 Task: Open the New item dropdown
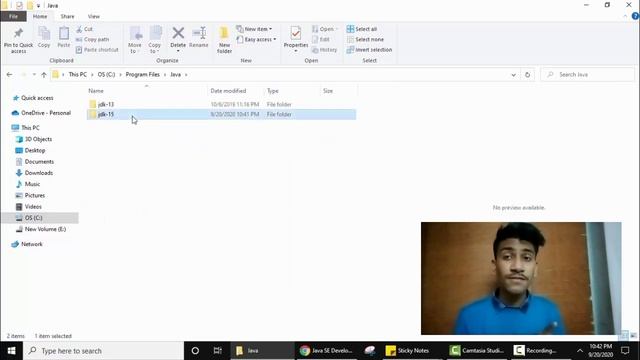254,29
